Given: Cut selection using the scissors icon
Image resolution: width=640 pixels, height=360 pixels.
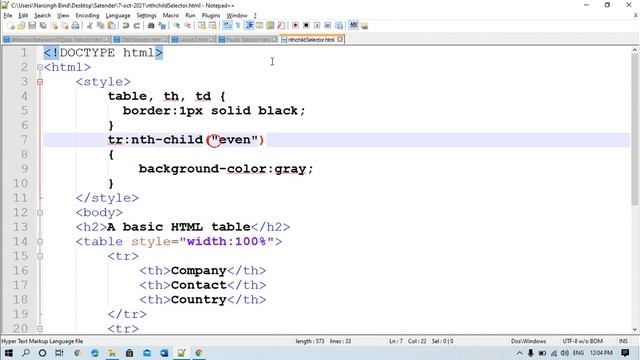Looking at the screenshot, I should [90, 26].
